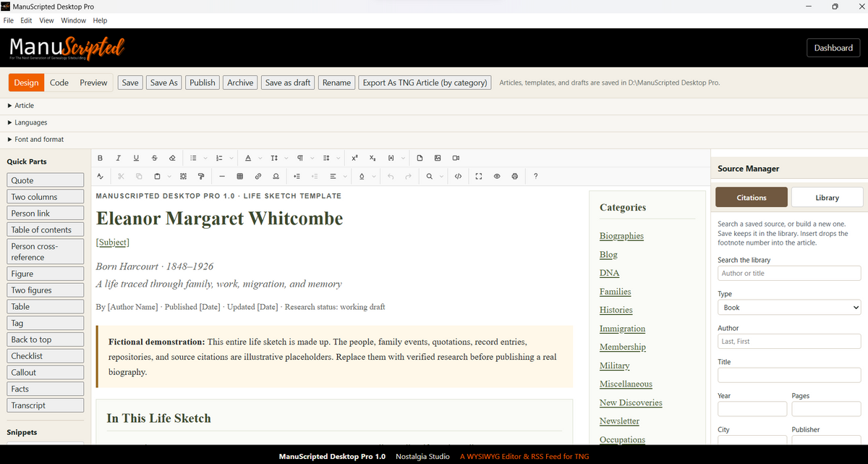Toggle preview eye icon in toolbar
This screenshot has width=868, height=464.
pos(497,176)
